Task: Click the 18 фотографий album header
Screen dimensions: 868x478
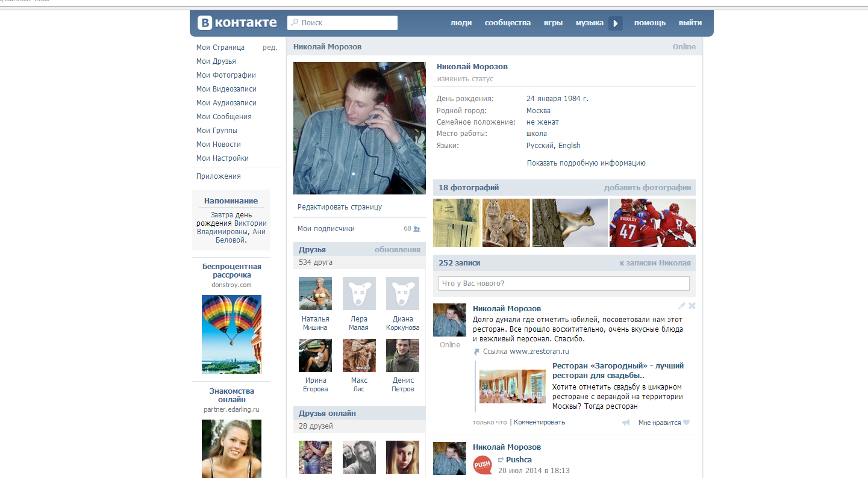Action: point(469,188)
